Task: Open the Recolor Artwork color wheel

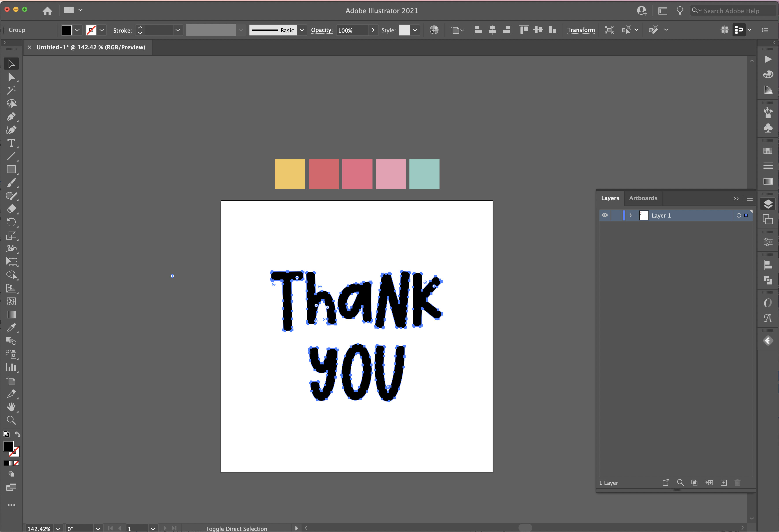Action: pyautogui.click(x=434, y=30)
